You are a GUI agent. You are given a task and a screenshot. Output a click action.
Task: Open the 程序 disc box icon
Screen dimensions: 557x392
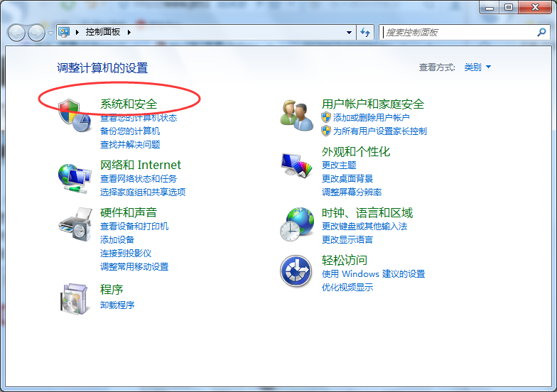coord(74,298)
